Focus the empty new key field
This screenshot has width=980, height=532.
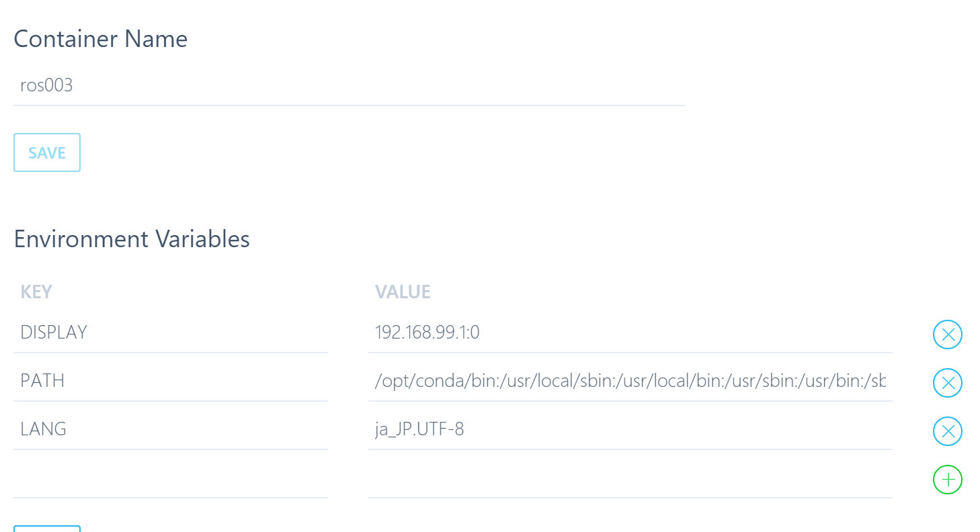(x=171, y=478)
